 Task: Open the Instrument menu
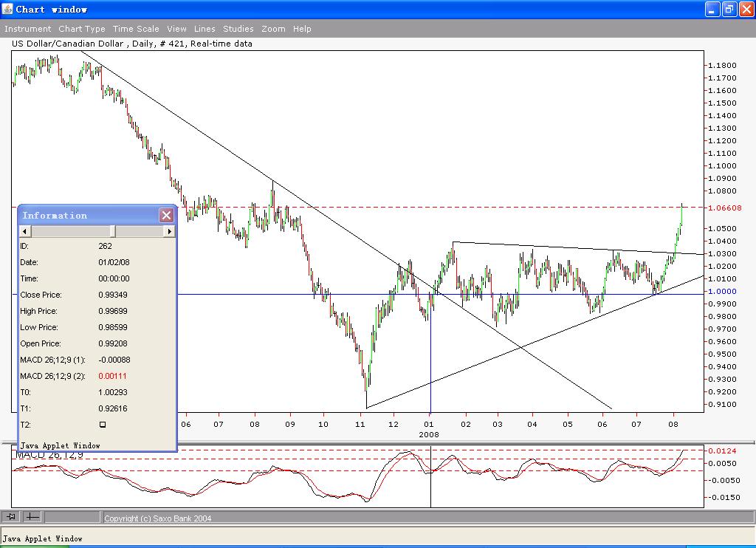(x=27, y=29)
